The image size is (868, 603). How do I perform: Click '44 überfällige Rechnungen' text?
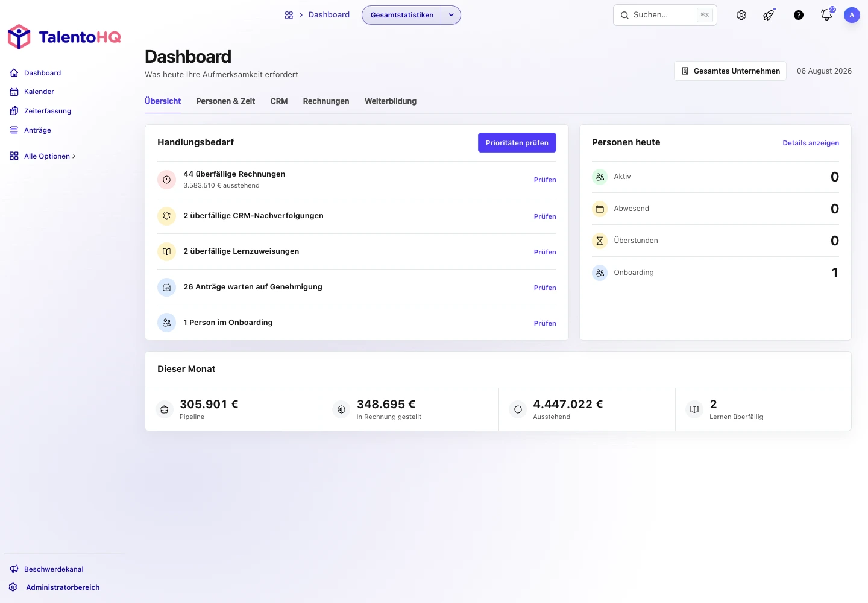pyautogui.click(x=234, y=174)
